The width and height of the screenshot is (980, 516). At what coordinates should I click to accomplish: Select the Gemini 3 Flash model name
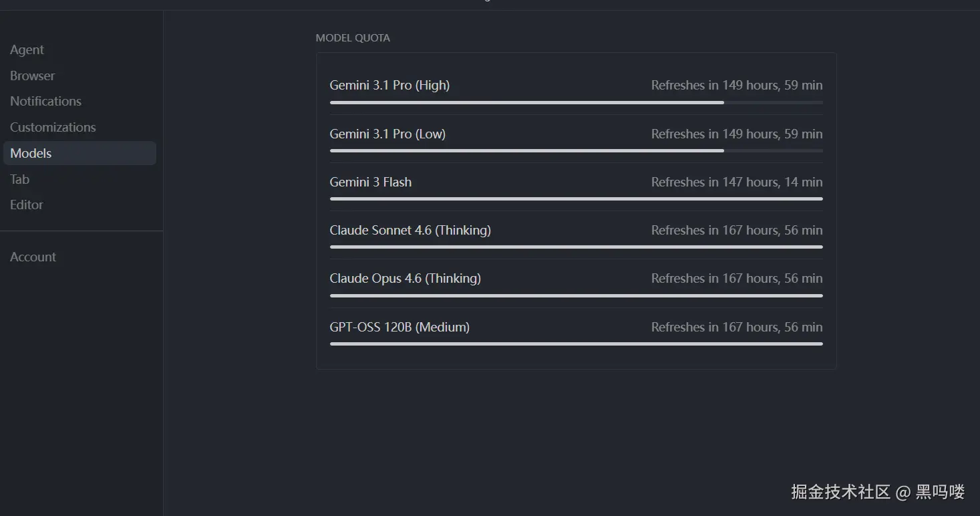pos(370,182)
